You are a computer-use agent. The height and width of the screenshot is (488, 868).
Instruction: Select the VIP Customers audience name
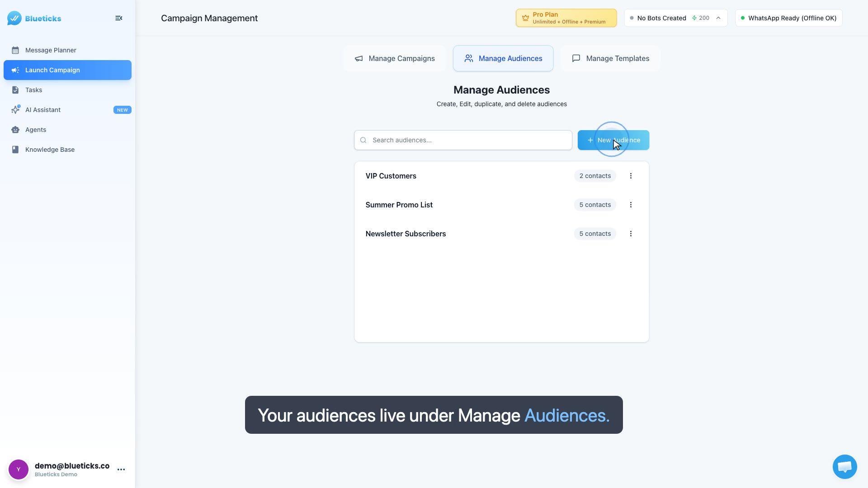pos(391,176)
